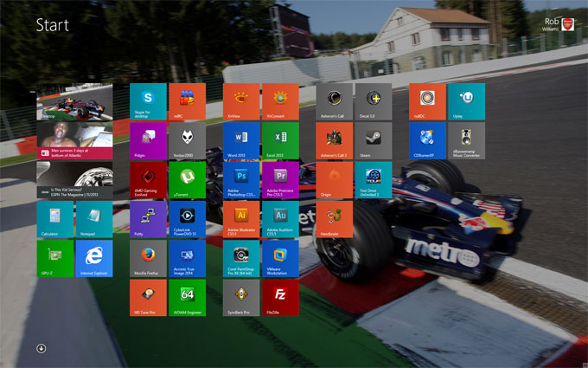This screenshot has height=368, width=588.
Task: Open the Pidgin tile
Action: [148, 141]
